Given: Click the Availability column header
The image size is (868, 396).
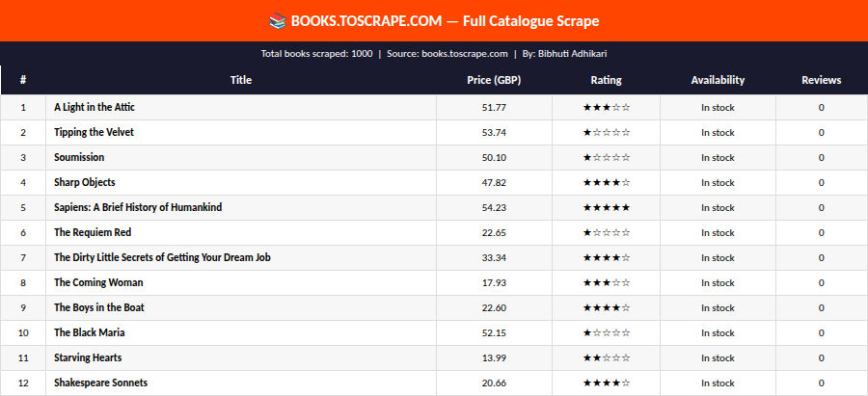Looking at the screenshot, I should coord(718,80).
